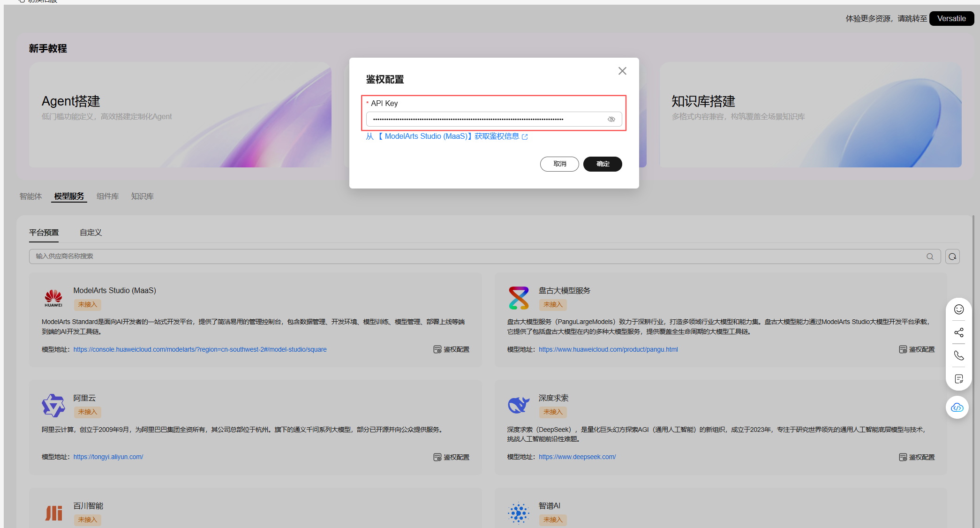The height and width of the screenshot is (528, 980).
Task: Click the refresh icon beside search bar
Action: 952,256
